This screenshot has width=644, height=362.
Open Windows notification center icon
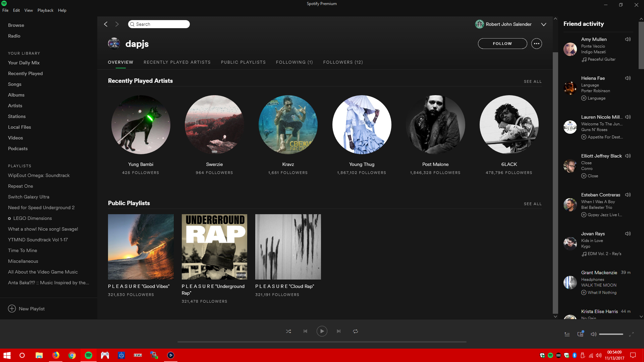point(633,355)
